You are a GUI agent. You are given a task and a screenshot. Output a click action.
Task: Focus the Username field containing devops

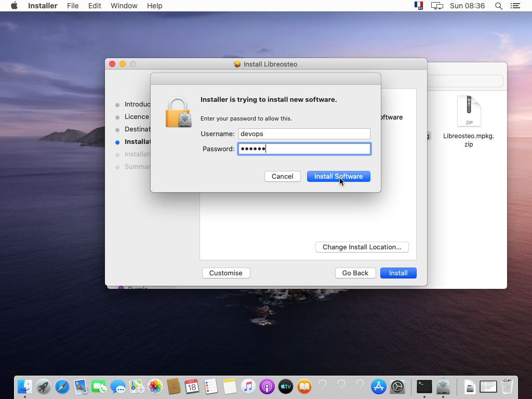pyautogui.click(x=304, y=134)
